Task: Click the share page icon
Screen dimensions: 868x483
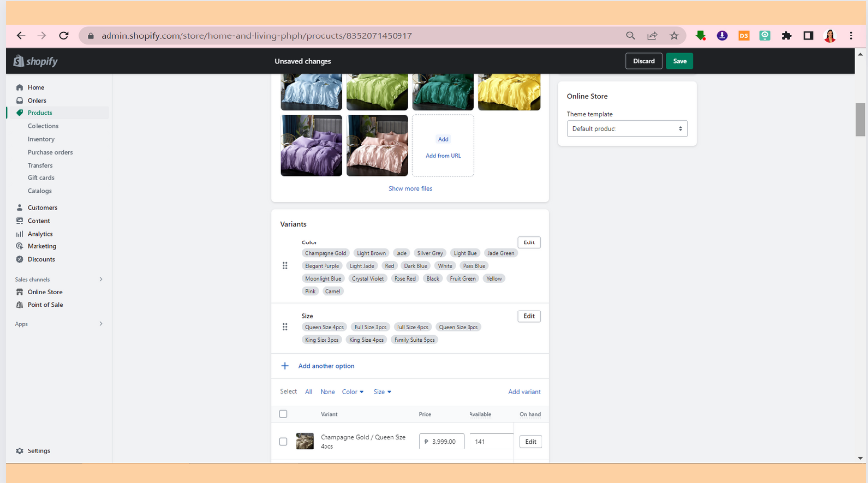Action: click(652, 35)
